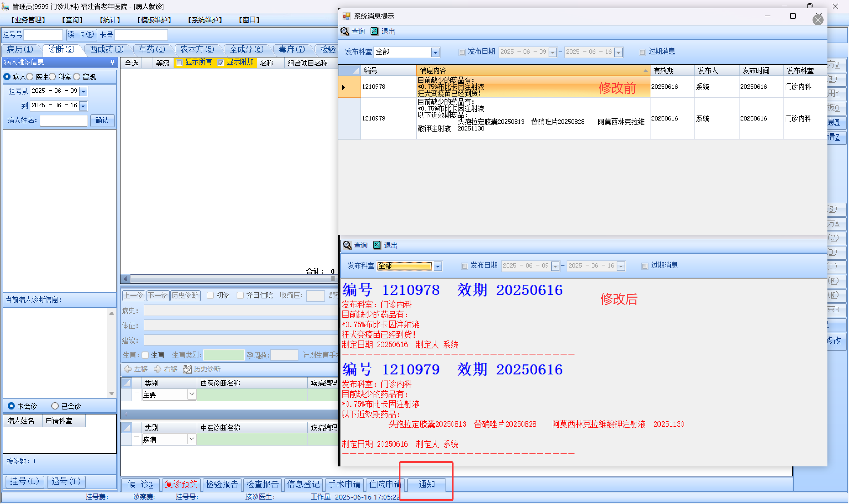This screenshot has height=504, width=849.
Task: Click the horizontal scrollbar under item list
Action: 231,279
